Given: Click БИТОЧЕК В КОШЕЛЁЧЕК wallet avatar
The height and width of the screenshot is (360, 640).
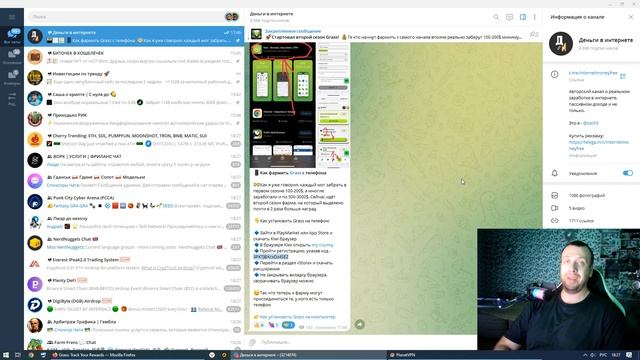Looking at the screenshot, I should pos(35,57).
